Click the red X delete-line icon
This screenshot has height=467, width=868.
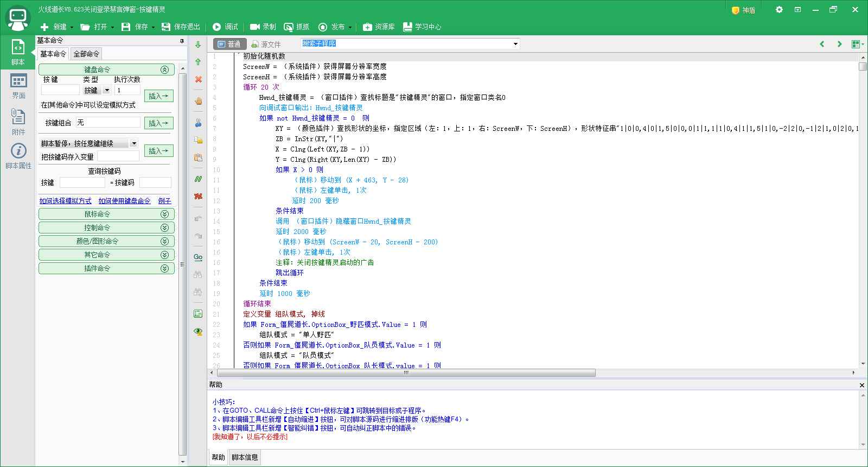coord(198,79)
